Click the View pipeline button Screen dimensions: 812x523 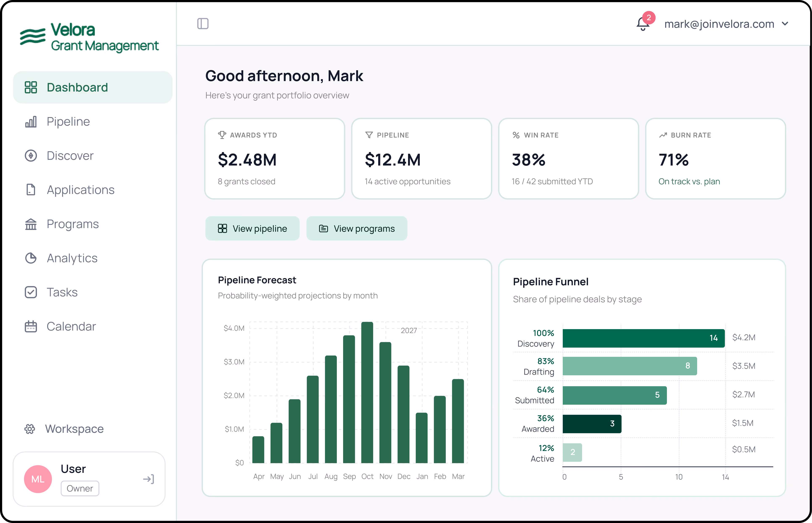(252, 229)
